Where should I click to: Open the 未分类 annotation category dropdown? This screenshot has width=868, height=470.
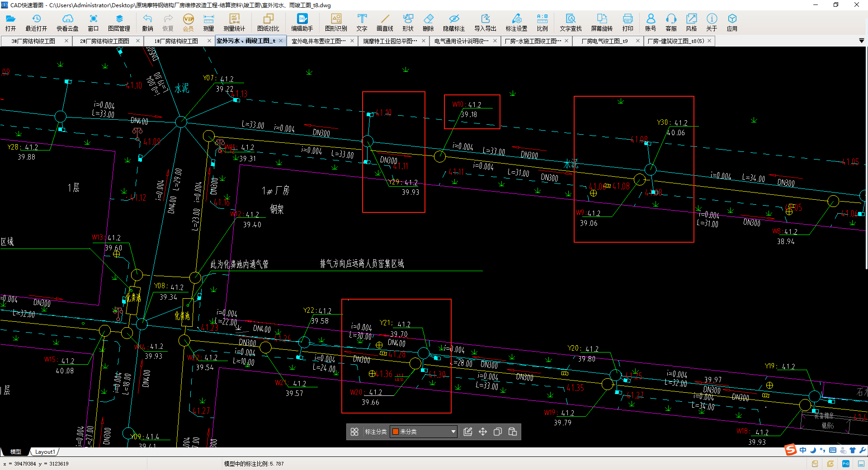pyautogui.click(x=424, y=432)
